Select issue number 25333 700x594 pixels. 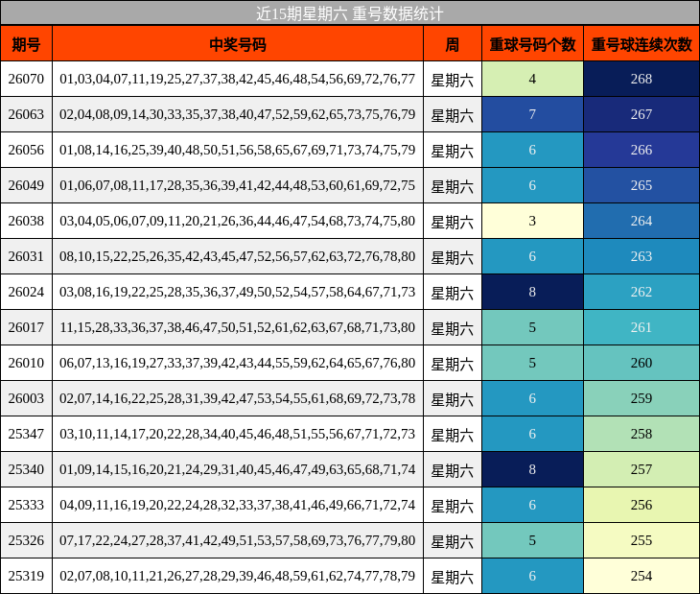coord(26,505)
